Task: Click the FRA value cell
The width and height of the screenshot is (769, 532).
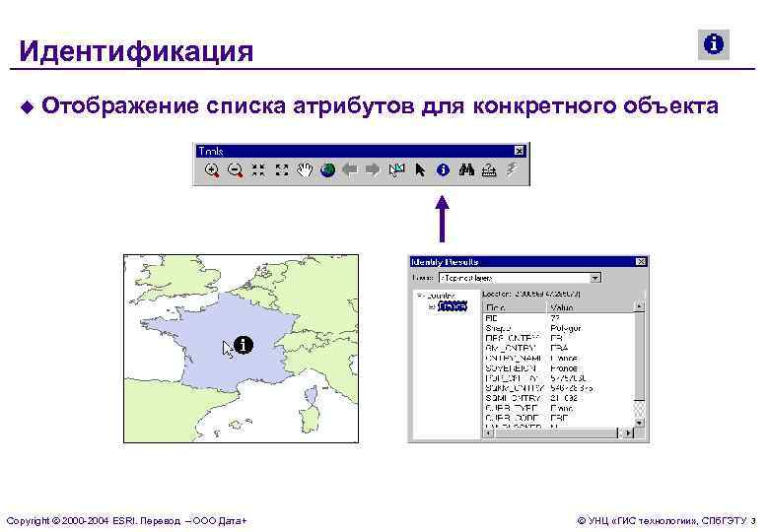Action: [x=560, y=348]
